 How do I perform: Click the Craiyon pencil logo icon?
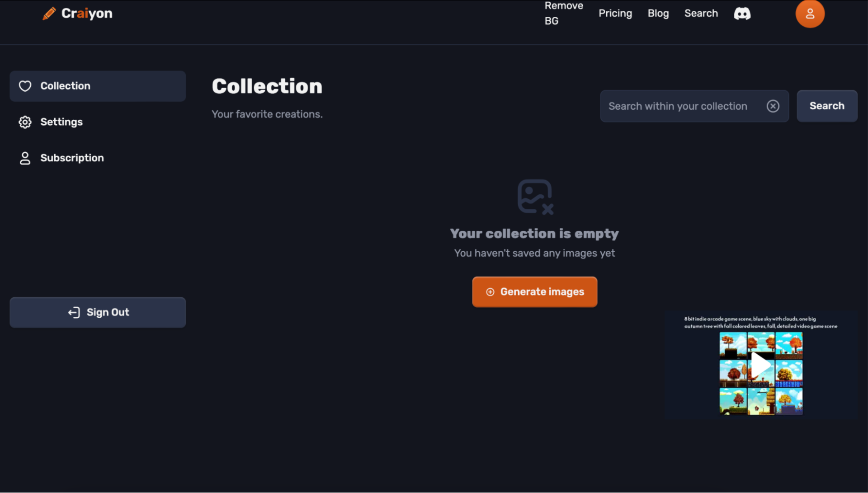point(49,14)
